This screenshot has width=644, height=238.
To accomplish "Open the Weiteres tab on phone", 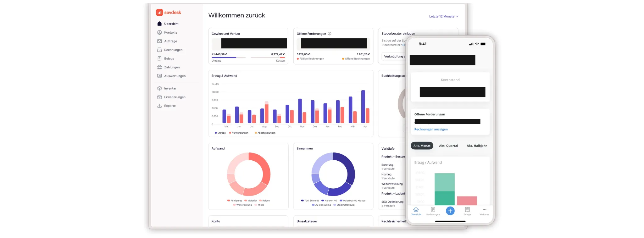I will pyautogui.click(x=484, y=211).
